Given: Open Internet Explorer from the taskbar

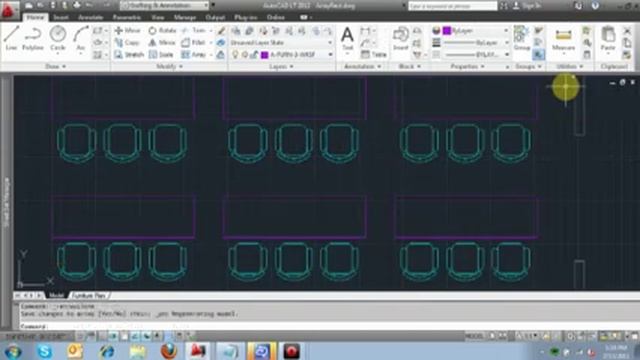Looking at the screenshot, I should tap(107, 351).
